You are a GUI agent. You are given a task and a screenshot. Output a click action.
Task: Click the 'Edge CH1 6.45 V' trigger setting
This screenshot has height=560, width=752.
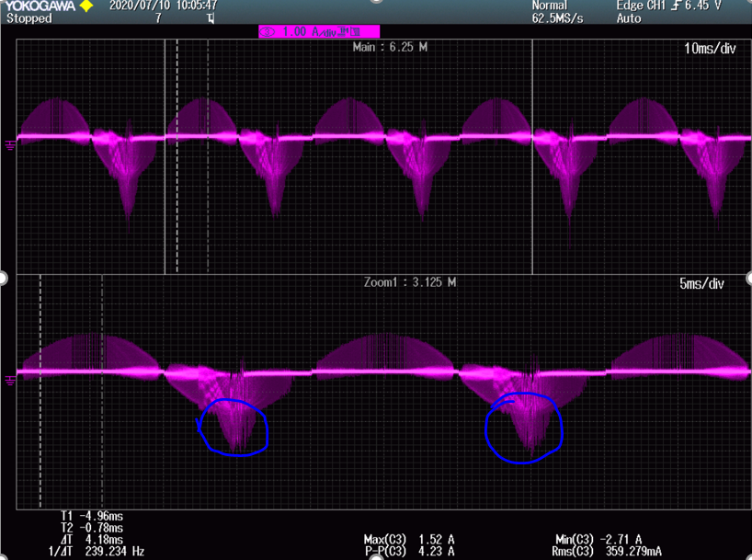[669, 6]
